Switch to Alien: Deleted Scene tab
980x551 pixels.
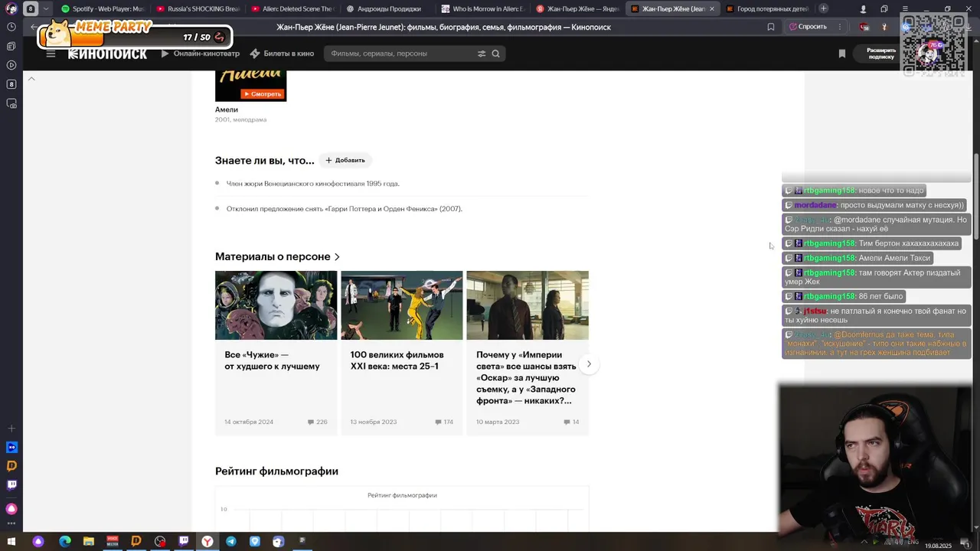pos(292,8)
